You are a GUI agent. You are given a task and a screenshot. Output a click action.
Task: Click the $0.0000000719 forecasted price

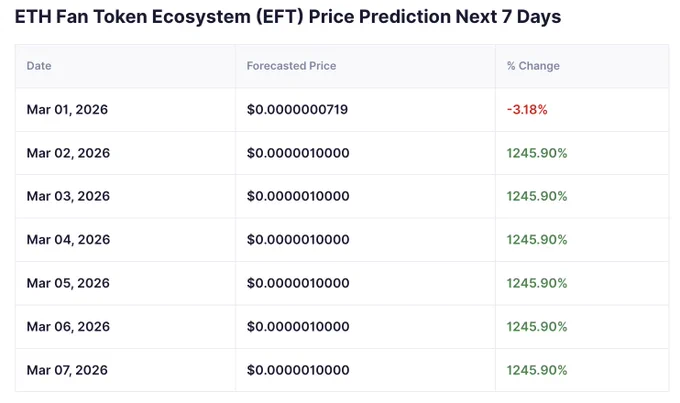click(x=297, y=109)
